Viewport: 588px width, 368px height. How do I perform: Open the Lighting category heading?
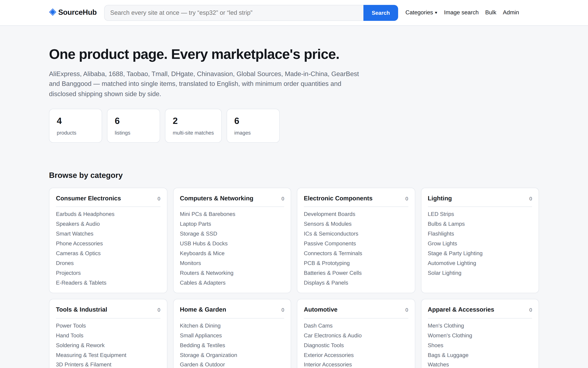[x=440, y=198]
